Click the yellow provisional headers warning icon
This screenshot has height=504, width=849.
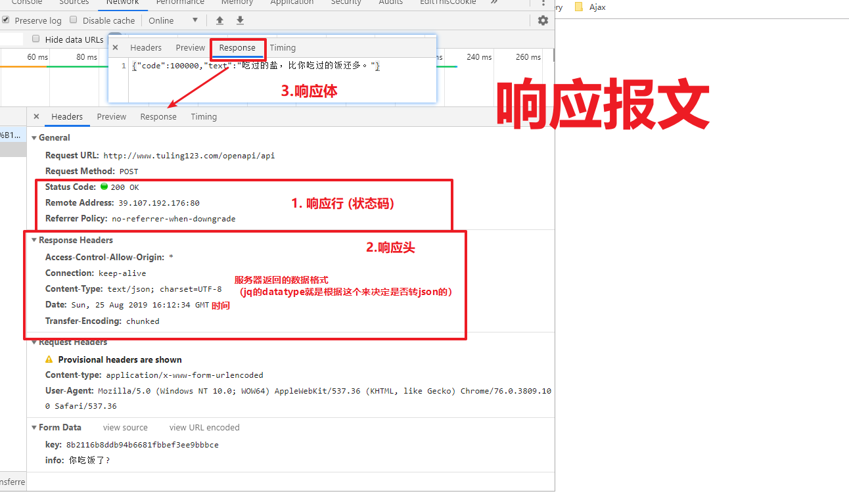(49, 359)
